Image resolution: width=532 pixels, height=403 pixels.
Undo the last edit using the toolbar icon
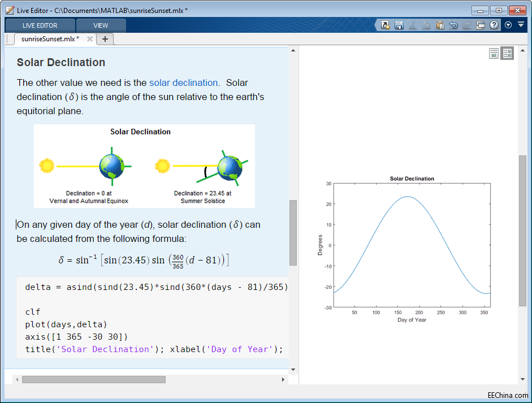point(454,25)
